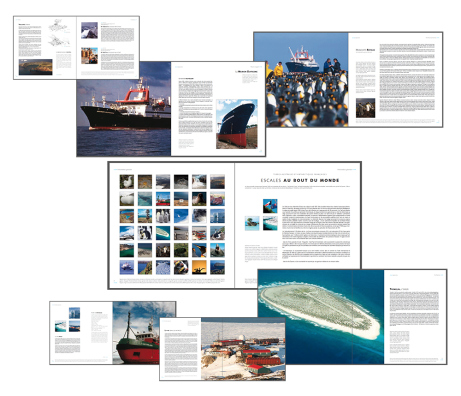
Task: Click the oval island thumbnail in the grid
Action: point(163,233)
